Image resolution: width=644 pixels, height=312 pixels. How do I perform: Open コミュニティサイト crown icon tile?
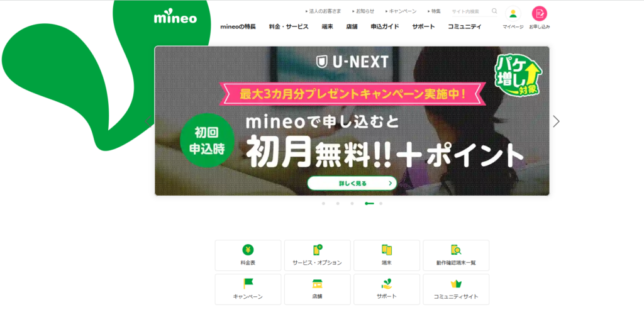click(457, 289)
